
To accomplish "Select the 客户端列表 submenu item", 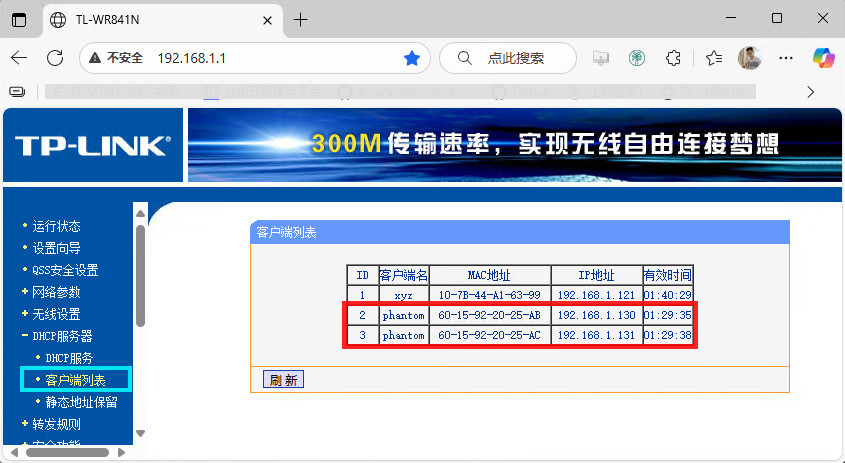I will pos(75,380).
